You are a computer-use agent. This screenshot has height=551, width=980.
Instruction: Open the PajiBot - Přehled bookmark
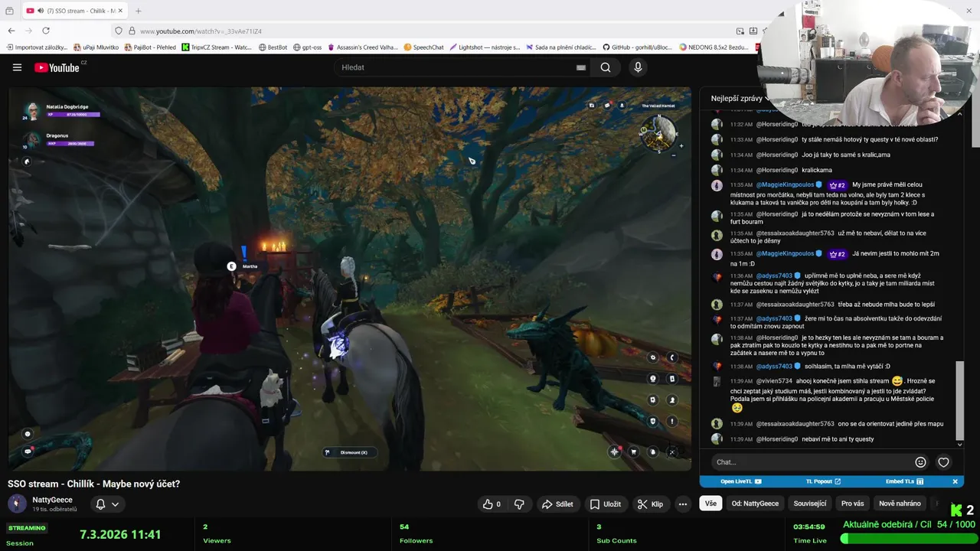[150, 47]
